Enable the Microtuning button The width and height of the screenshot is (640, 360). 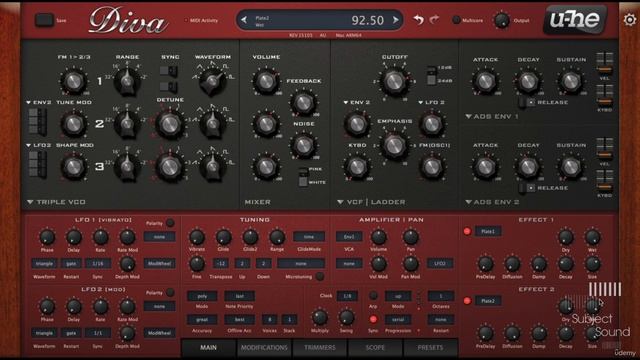(320, 277)
